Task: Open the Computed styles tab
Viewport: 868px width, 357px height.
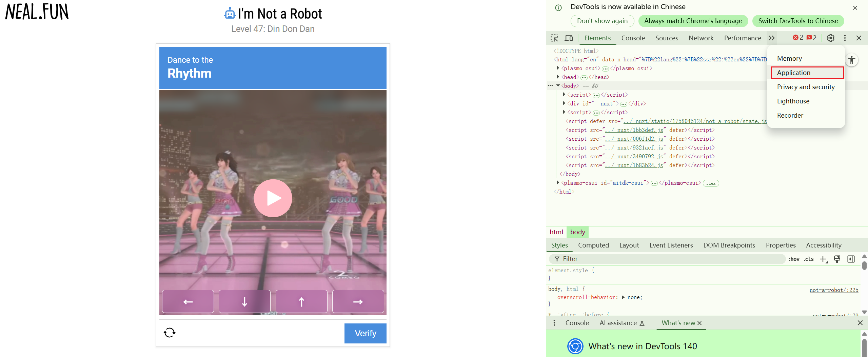Action: coord(593,245)
